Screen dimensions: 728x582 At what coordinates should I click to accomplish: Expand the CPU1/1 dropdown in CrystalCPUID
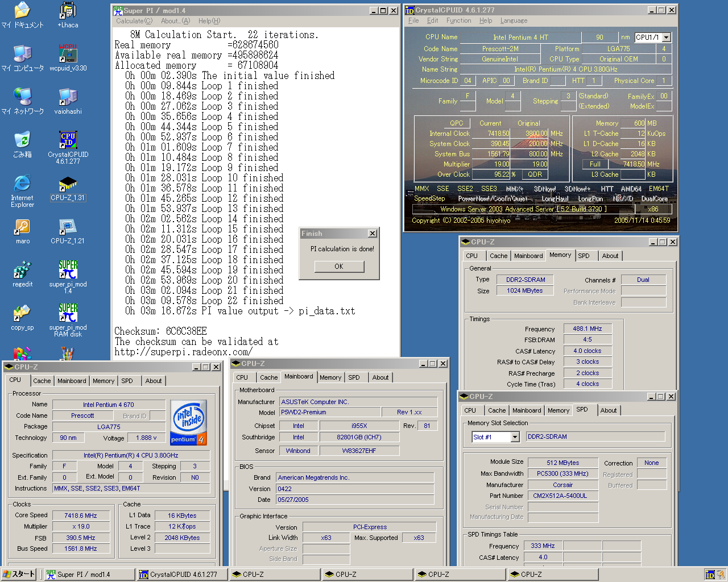point(667,38)
